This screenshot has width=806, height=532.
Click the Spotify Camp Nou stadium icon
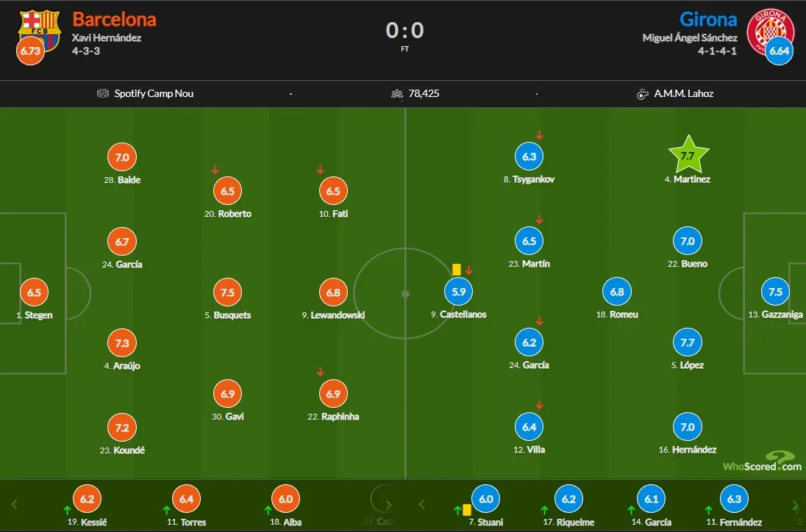pyautogui.click(x=103, y=93)
